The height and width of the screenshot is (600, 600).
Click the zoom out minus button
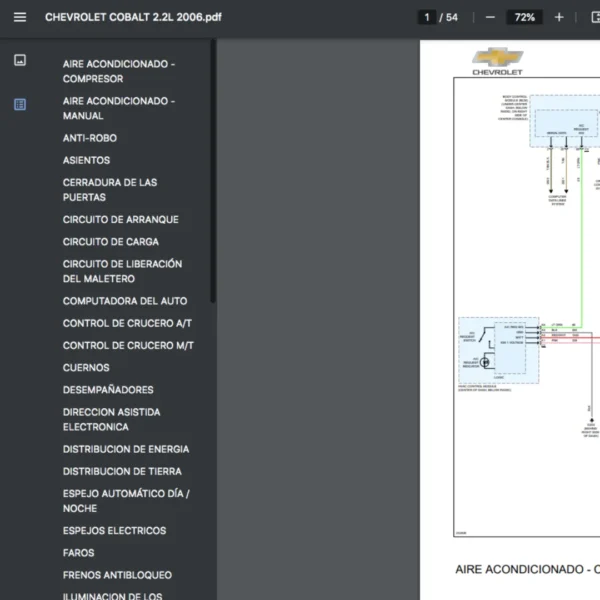coord(490,17)
